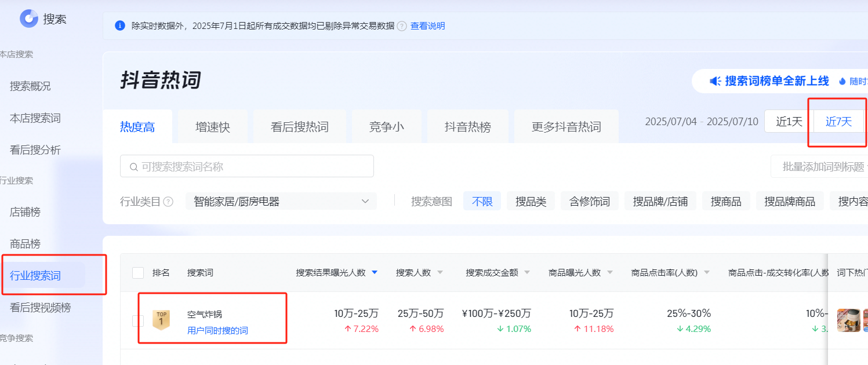868x365 pixels.
Task: Click the 本店搜索 section label
Action: (16, 54)
